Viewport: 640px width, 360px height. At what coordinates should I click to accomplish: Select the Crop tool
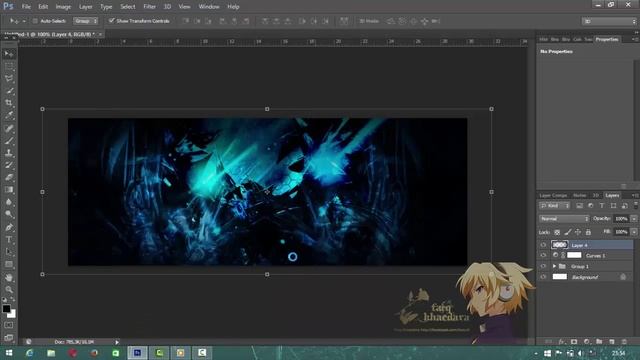(9, 103)
